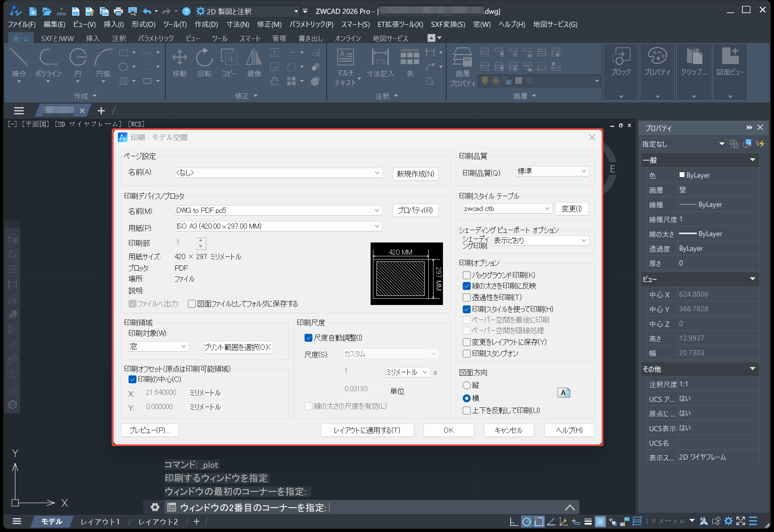Open printer name DWG to PDF.pc5 dropdown
Image resolution: width=774 pixels, height=532 pixels.
(x=278, y=210)
